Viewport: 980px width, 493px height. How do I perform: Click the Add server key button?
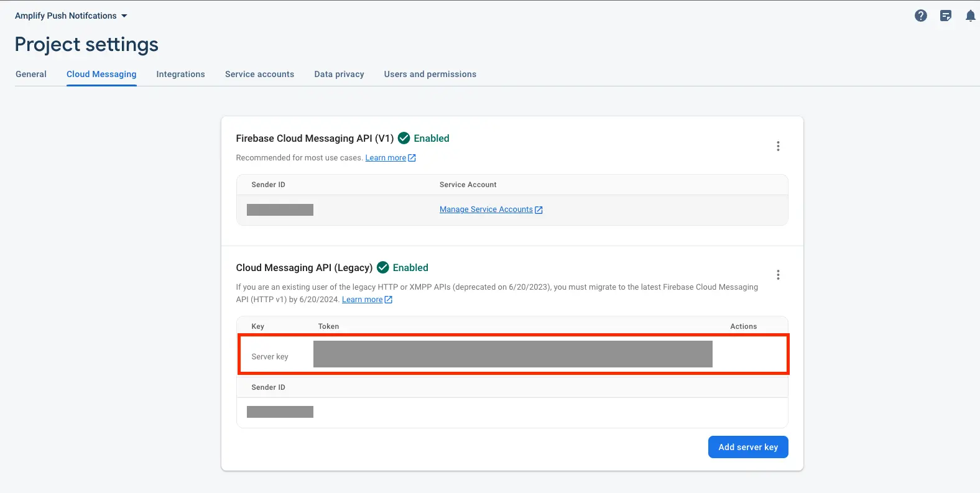click(x=748, y=447)
